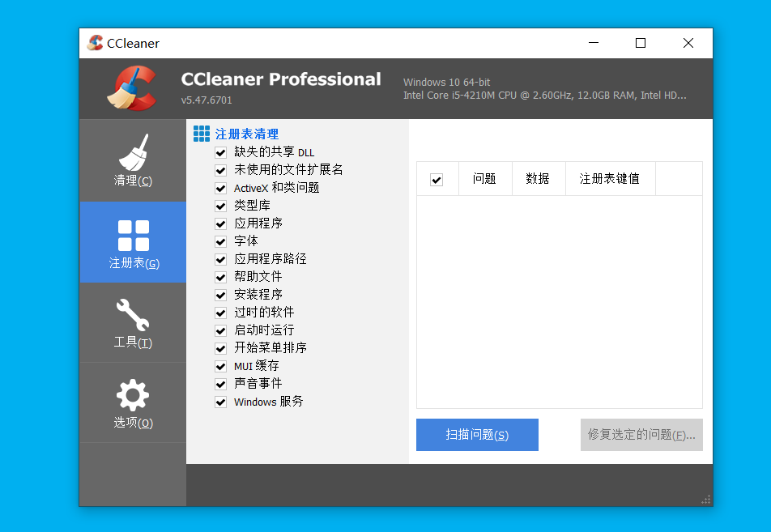The image size is (771, 532).
Task: Uncheck 未使用的文件扩展名 option
Action: point(221,171)
